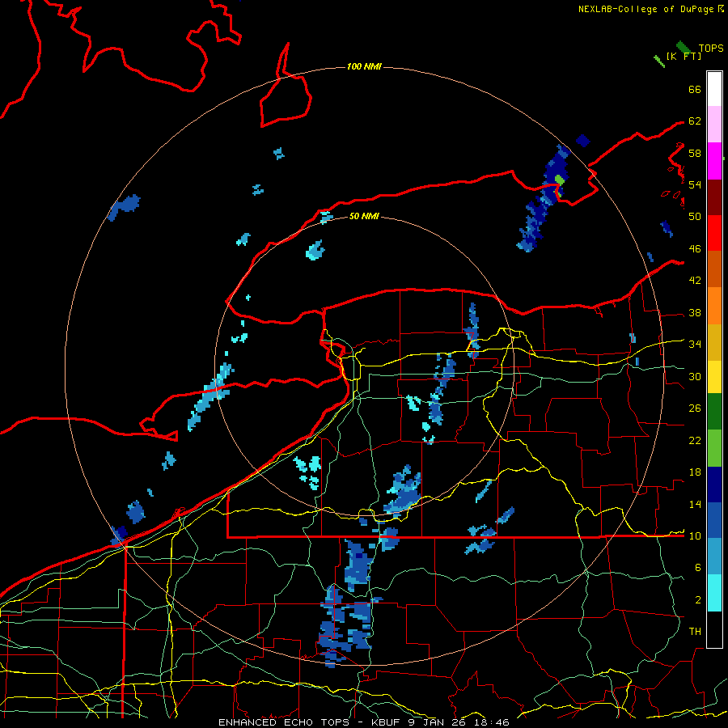Image resolution: width=728 pixels, height=728 pixels.
Task: Click the '66' value on the legend
Action: 695,89
